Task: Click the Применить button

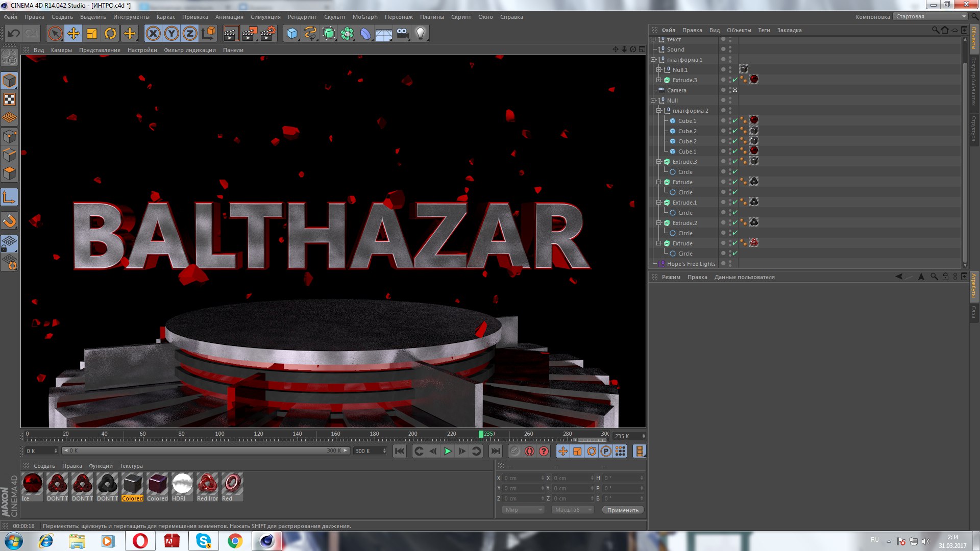Action: pyautogui.click(x=623, y=510)
